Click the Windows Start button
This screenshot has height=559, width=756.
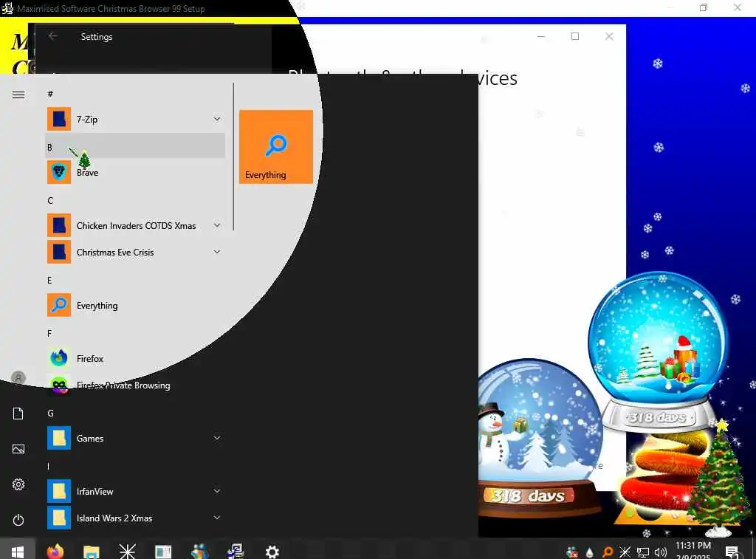coord(18,550)
